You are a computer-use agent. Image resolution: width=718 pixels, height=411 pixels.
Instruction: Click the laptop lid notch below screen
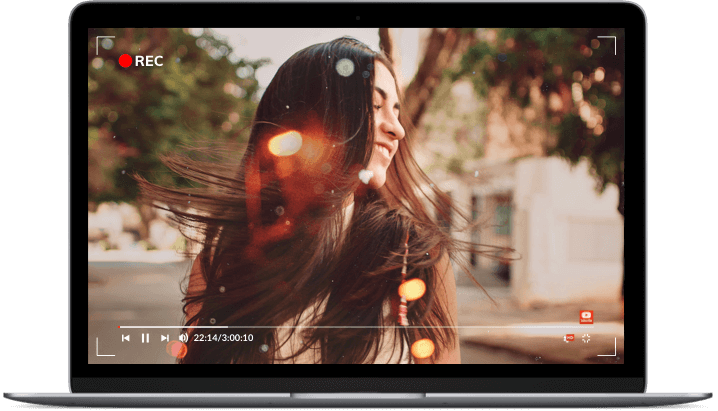pos(358,395)
